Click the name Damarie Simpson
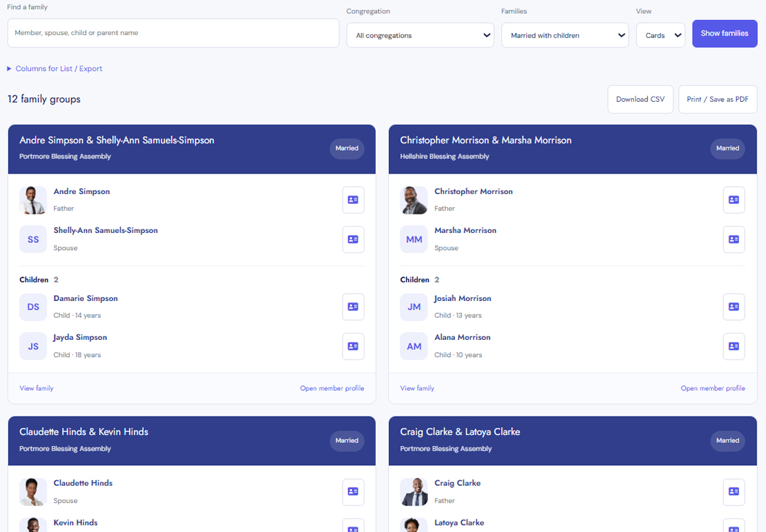 pos(85,298)
